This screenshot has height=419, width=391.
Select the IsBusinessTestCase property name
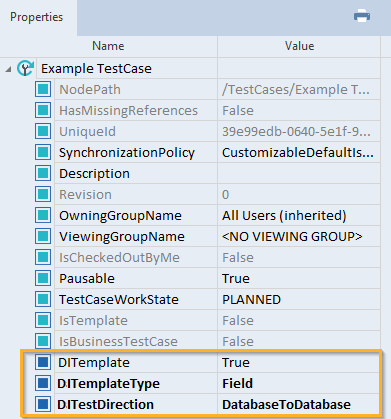118,341
